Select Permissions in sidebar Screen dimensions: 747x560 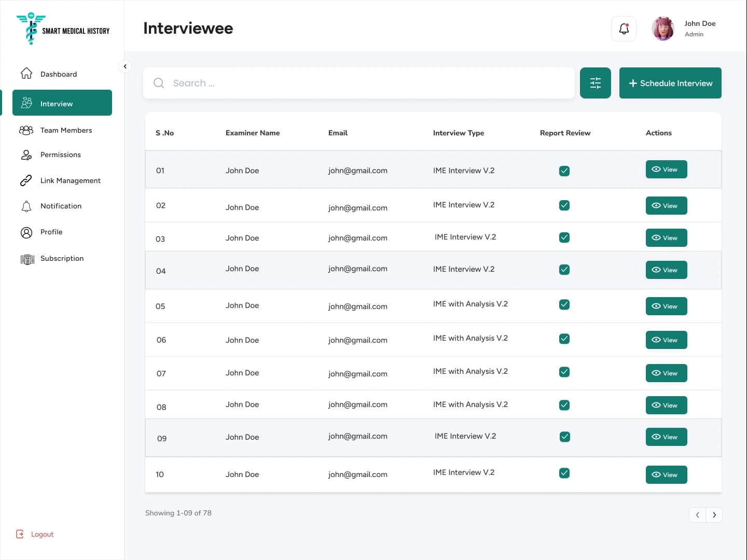61,155
